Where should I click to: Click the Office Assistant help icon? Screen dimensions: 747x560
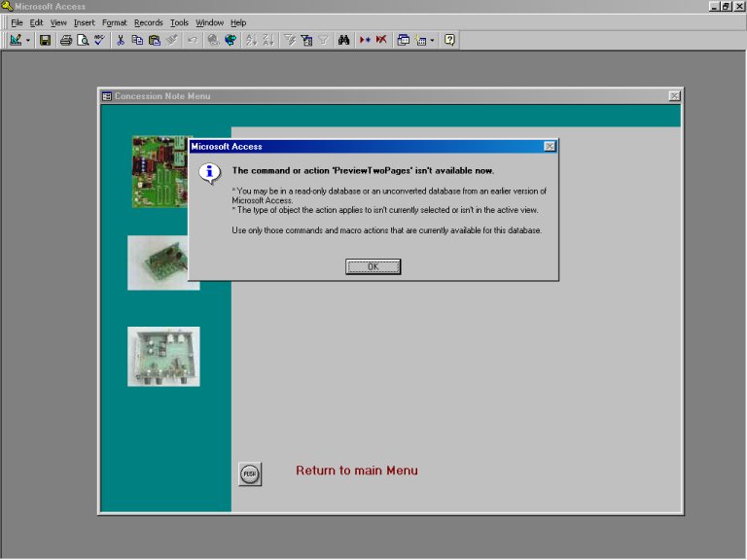(449, 40)
